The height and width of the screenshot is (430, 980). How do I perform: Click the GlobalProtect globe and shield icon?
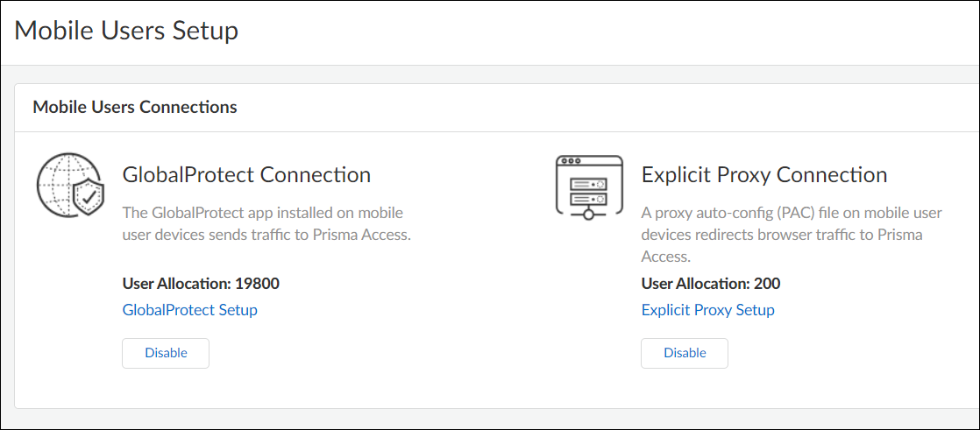[70, 186]
